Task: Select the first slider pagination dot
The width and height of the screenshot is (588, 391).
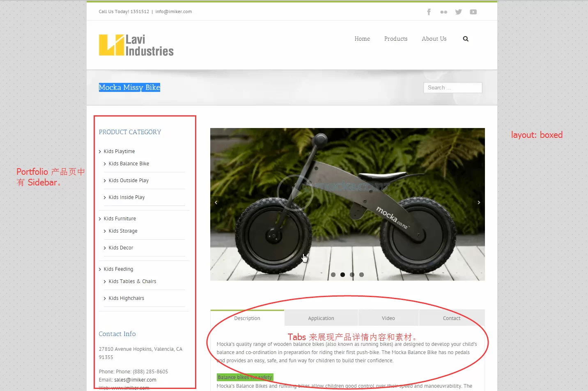Action: pos(333,274)
